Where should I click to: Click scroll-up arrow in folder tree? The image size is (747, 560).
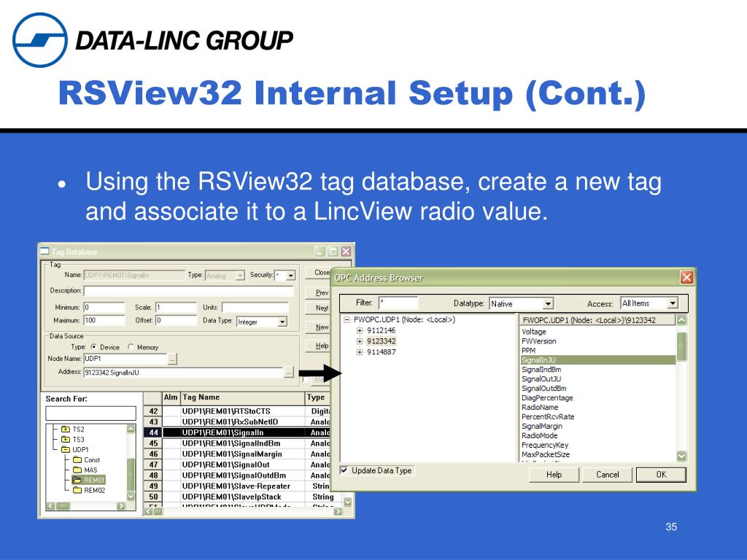(131, 429)
